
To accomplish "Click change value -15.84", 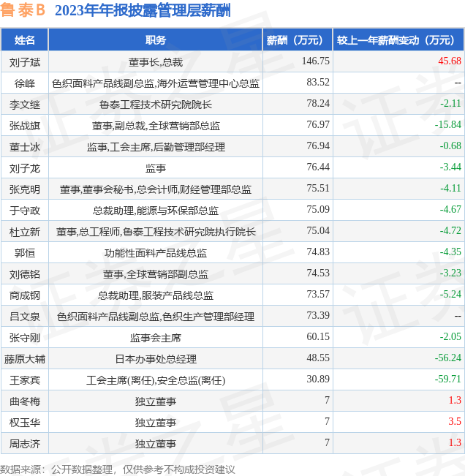I will point(448,124).
